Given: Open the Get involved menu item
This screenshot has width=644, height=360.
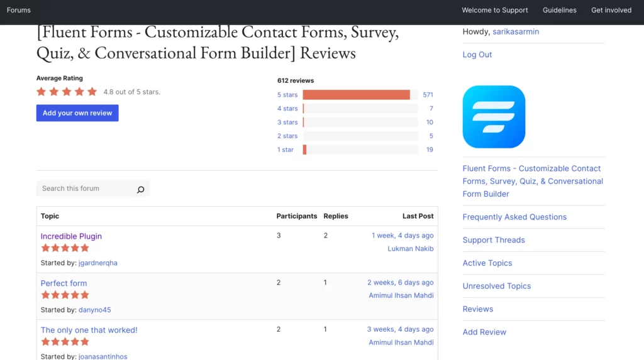Looking at the screenshot, I should tap(611, 10).
